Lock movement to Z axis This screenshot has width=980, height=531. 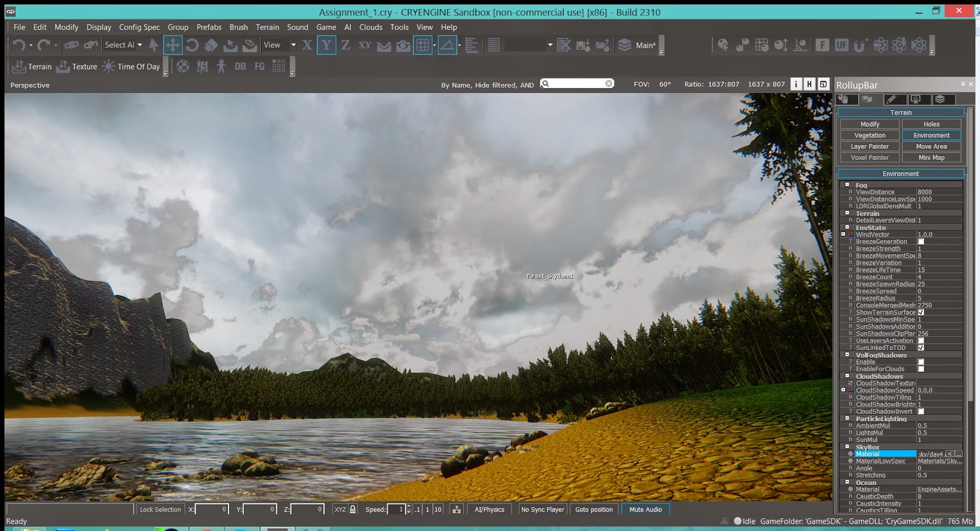pyautogui.click(x=345, y=45)
